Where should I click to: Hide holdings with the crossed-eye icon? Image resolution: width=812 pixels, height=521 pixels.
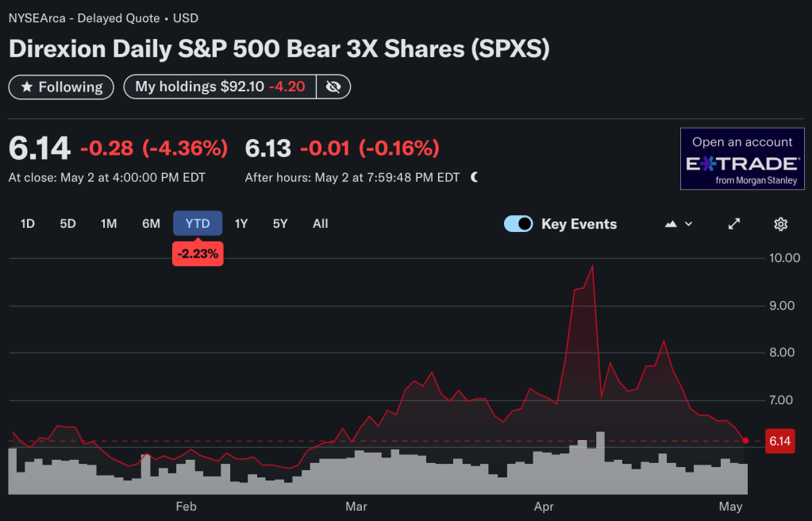333,87
